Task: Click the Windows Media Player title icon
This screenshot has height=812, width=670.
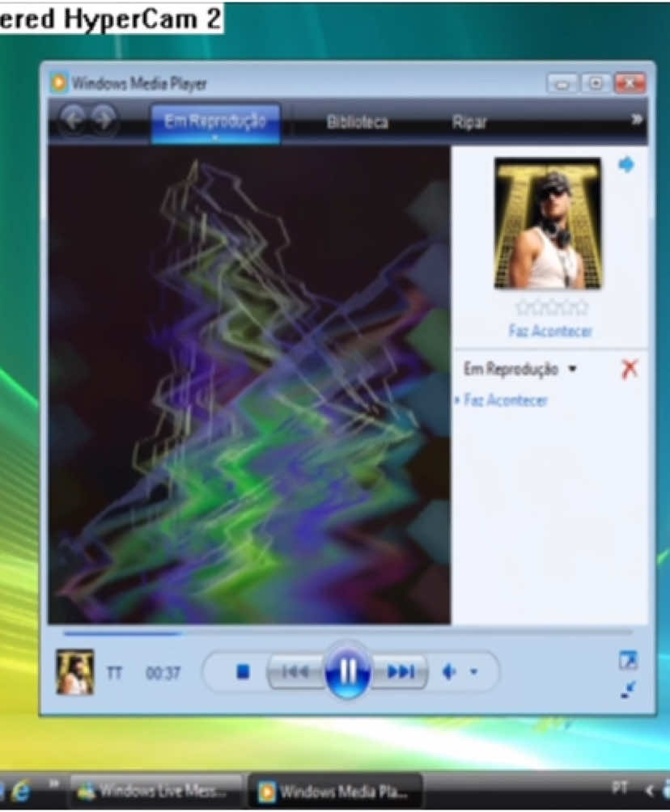Action: tap(59, 82)
